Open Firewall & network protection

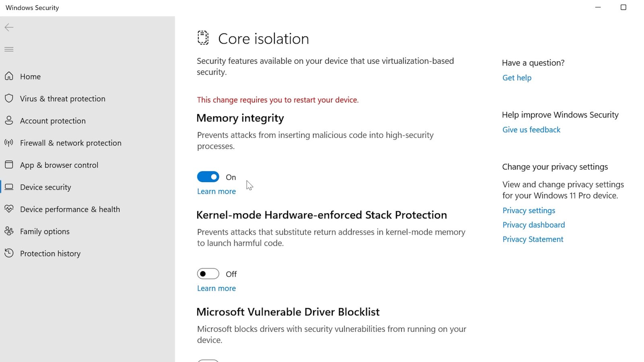coord(71,143)
